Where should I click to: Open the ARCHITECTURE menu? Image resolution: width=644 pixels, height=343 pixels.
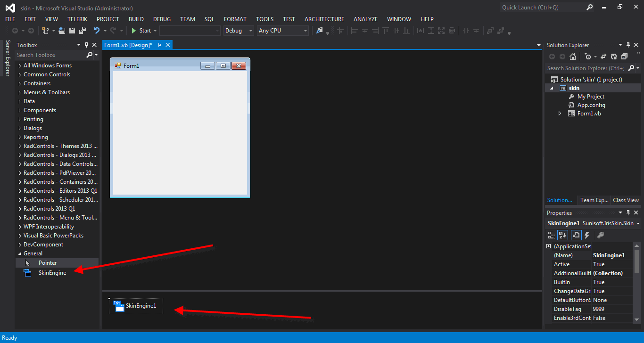click(324, 19)
